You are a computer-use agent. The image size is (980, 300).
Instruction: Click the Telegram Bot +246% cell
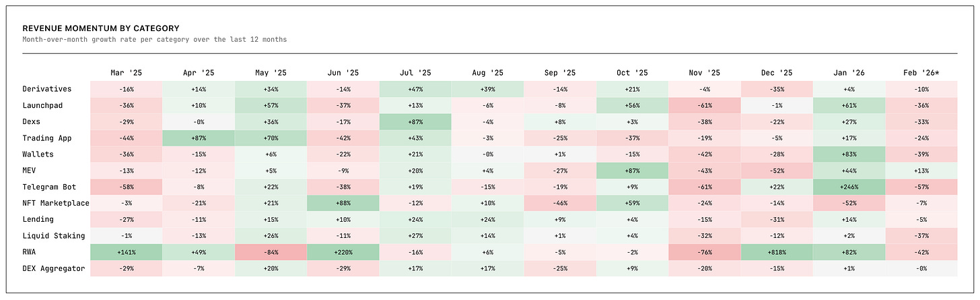coord(849,187)
